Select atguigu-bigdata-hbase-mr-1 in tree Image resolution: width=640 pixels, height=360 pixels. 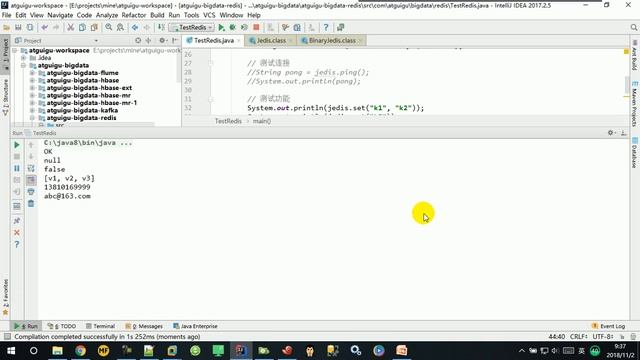(x=91, y=103)
